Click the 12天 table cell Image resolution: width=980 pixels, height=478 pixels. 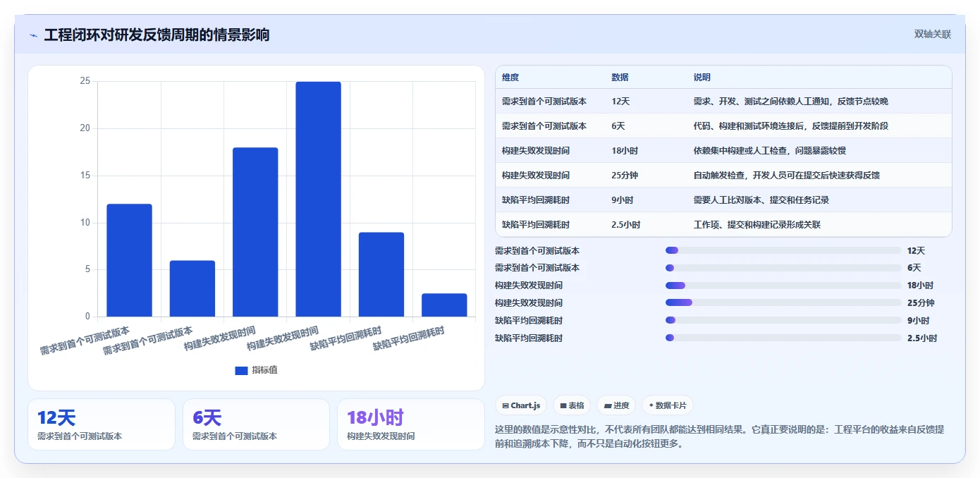621,102
